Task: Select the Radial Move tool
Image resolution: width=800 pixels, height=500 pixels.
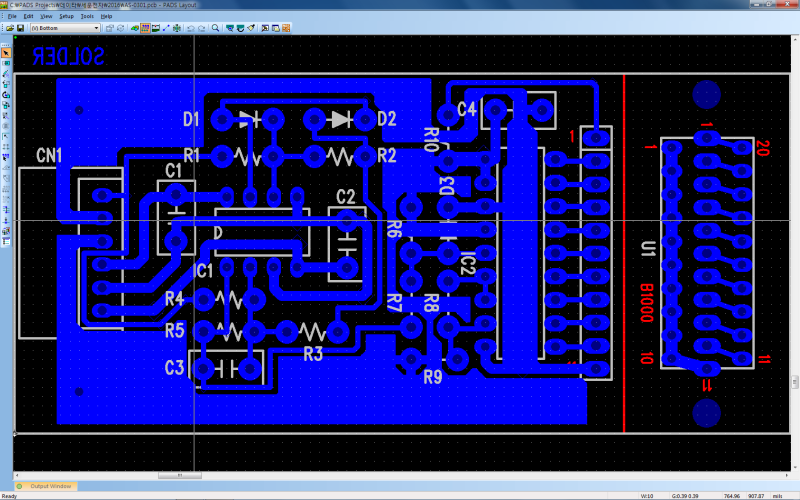Action: tap(6, 74)
